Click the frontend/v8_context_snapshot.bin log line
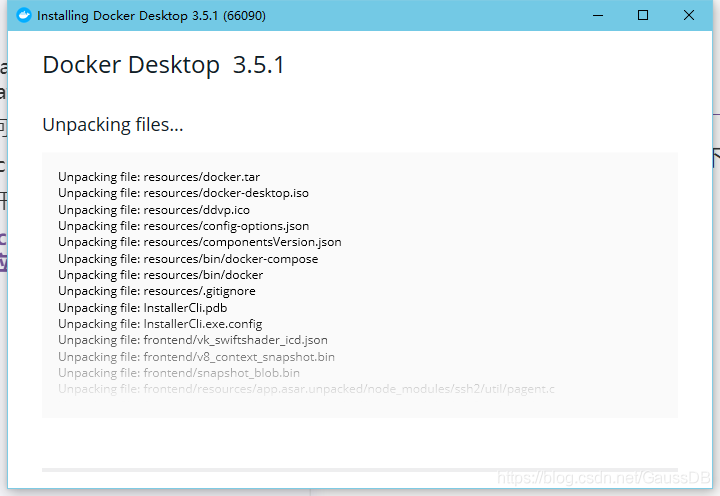The width and height of the screenshot is (720, 496). [197, 357]
